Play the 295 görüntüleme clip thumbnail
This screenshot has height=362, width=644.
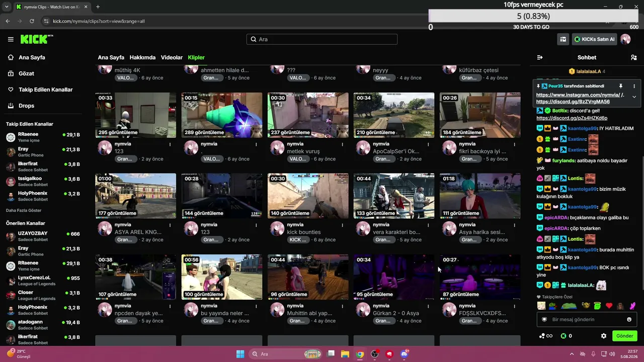click(136, 115)
